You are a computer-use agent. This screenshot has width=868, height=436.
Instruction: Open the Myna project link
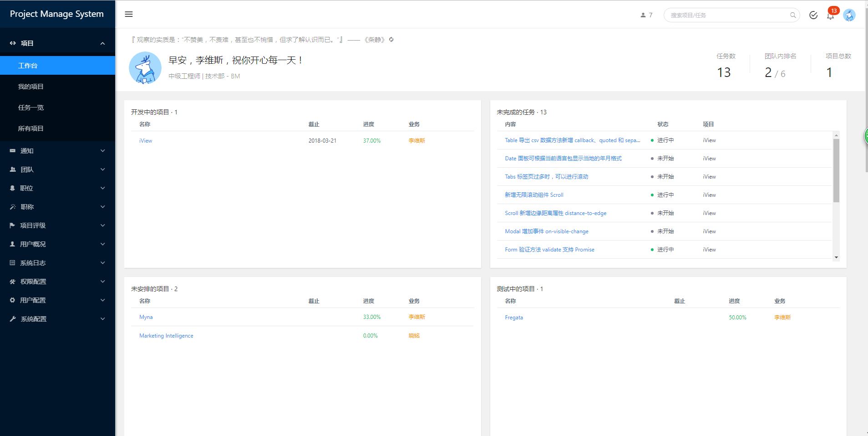point(146,317)
